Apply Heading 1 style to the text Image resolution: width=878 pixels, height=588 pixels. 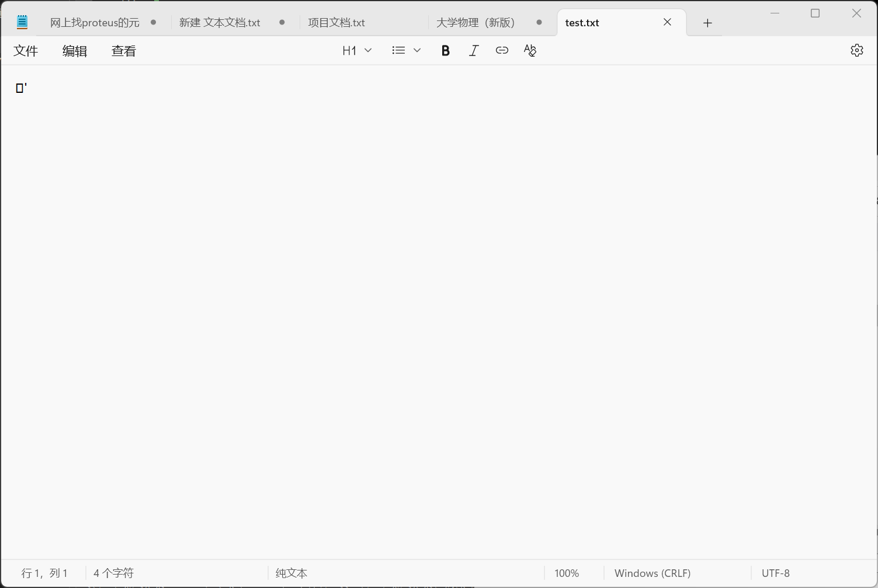(x=350, y=50)
